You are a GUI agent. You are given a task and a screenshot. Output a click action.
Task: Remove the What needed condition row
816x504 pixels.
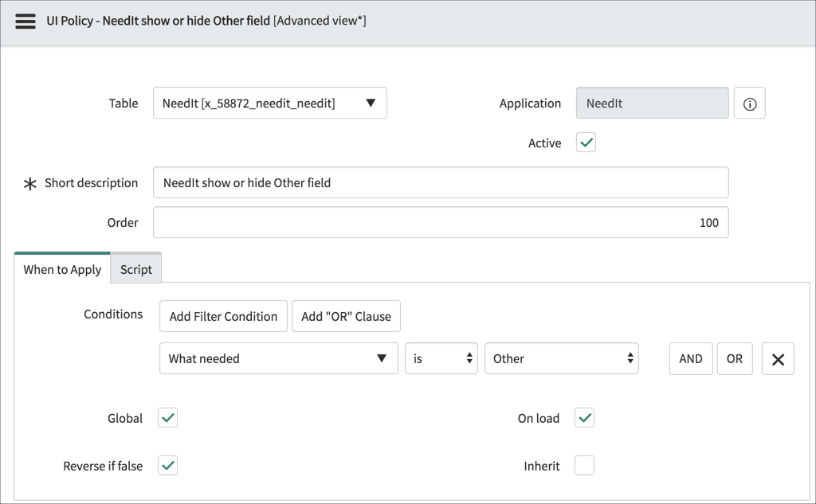tap(778, 358)
